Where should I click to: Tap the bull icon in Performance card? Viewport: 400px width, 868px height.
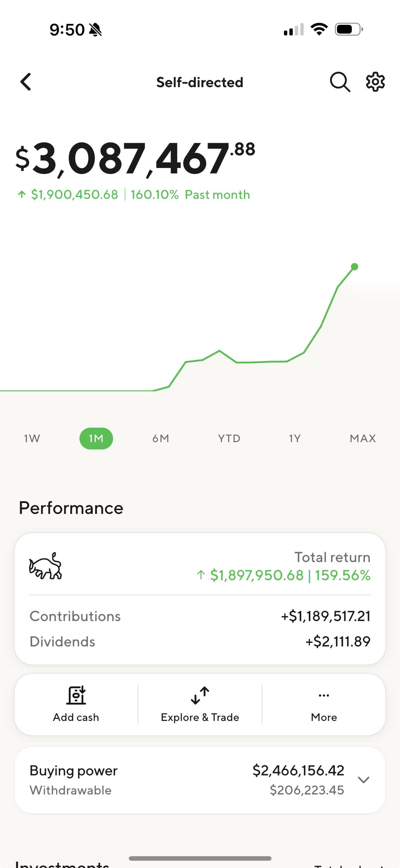point(45,566)
